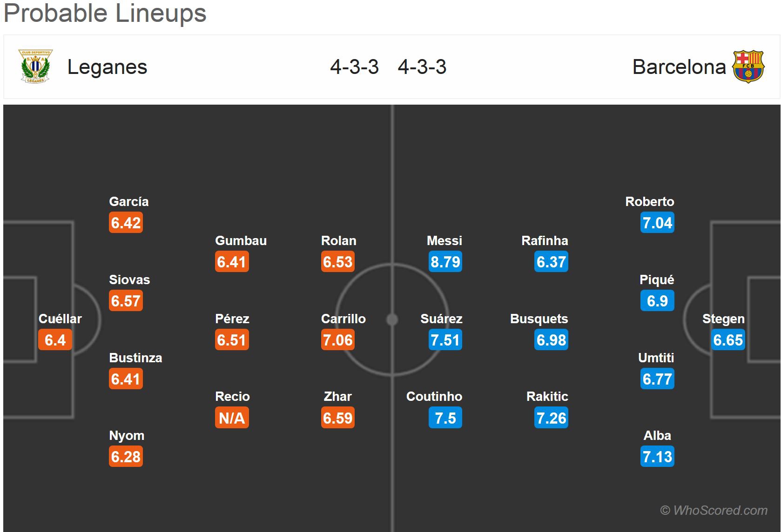The height and width of the screenshot is (532, 781).
Task: Open the Leganes team name link
Action: tap(107, 67)
